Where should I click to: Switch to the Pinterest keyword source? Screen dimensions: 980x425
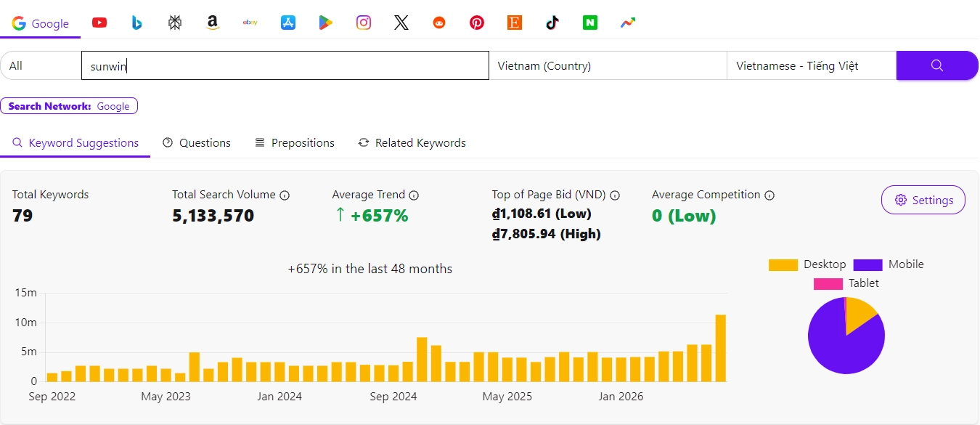click(x=477, y=23)
